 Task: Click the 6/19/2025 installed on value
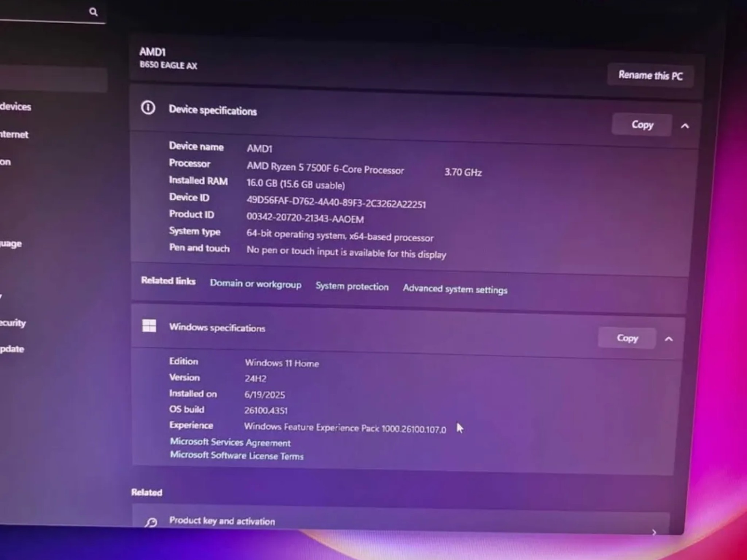tap(264, 395)
